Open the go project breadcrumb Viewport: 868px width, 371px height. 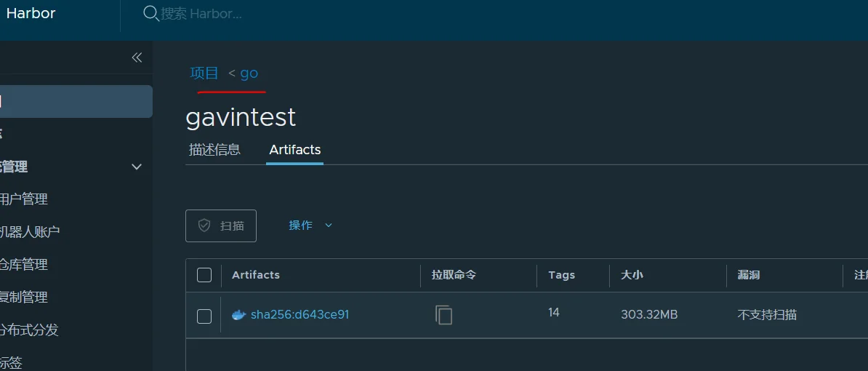click(x=249, y=73)
